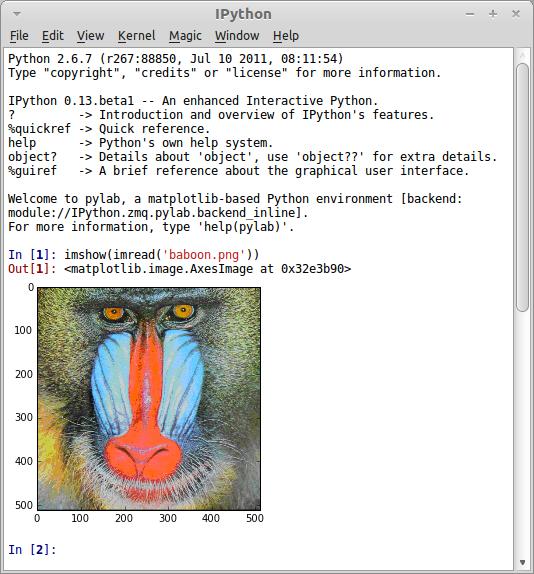
Task: Open the Edit menu
Action: 53,36
